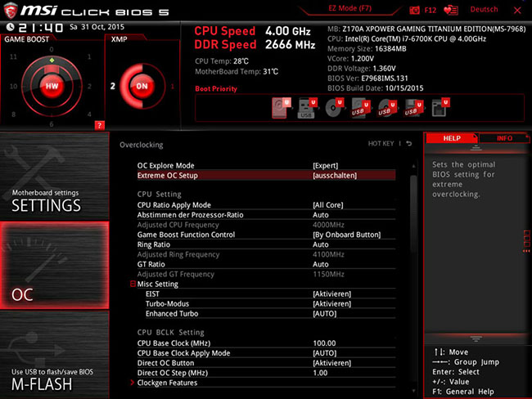Click the HOT KEY label

point(381,143)
